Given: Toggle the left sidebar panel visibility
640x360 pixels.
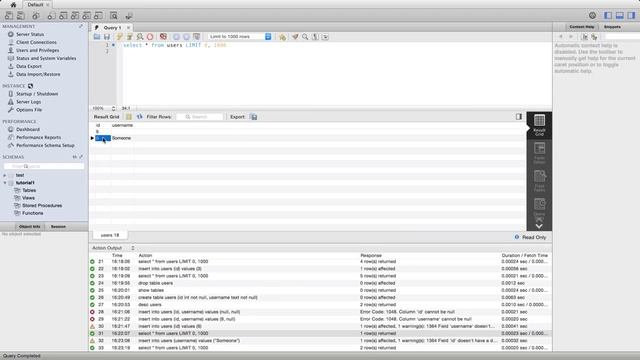Looking at the screenshot, I should (608, 16).
